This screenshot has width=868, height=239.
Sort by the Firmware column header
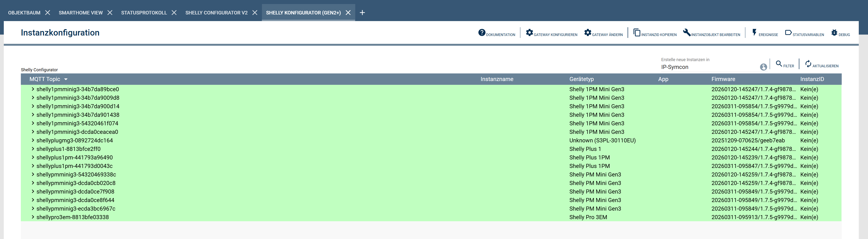tap(723, 79)
